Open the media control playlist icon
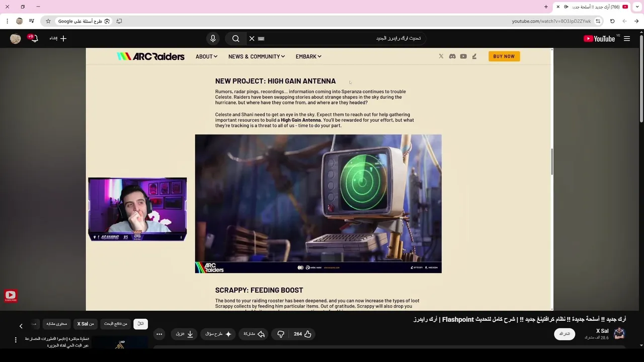The height and width of the screenshot is (362, 644). click(32, 21)
